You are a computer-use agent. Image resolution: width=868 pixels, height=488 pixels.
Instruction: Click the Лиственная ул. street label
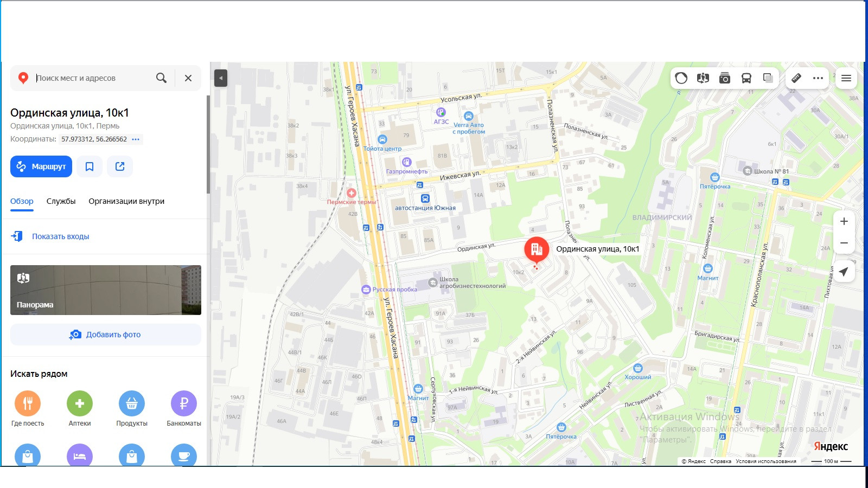click(643, 398)
